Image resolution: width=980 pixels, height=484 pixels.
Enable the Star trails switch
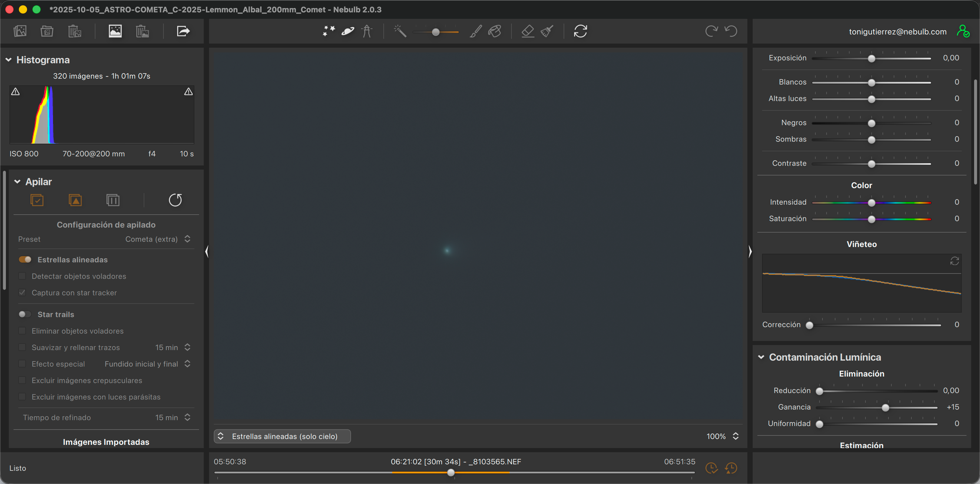25,314
